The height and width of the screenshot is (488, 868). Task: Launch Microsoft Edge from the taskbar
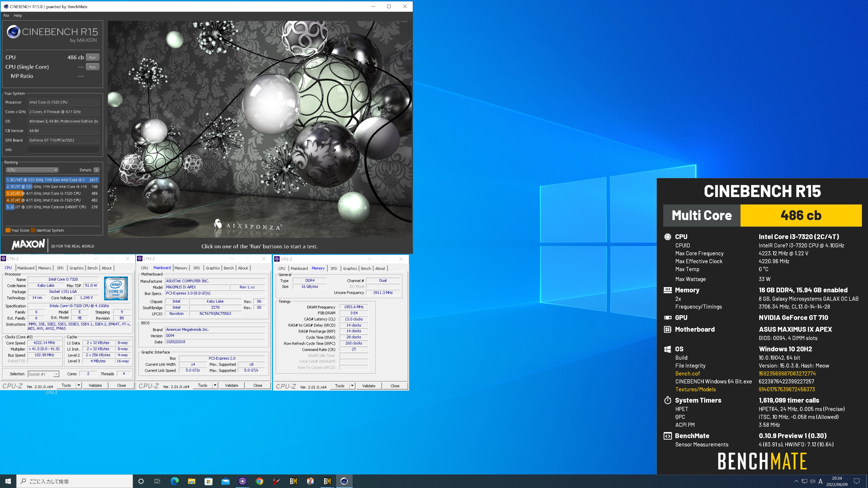(x=175, y=481)
